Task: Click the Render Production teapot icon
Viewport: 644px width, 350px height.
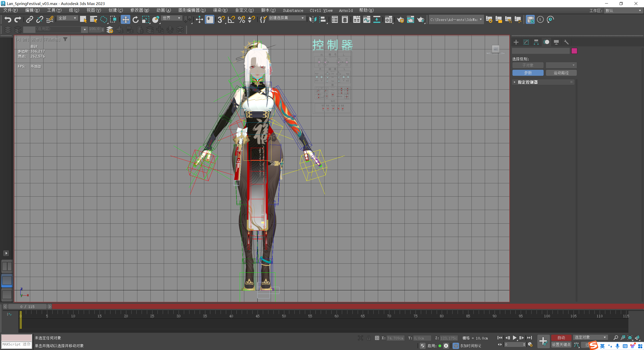Action: click(421, 19)
